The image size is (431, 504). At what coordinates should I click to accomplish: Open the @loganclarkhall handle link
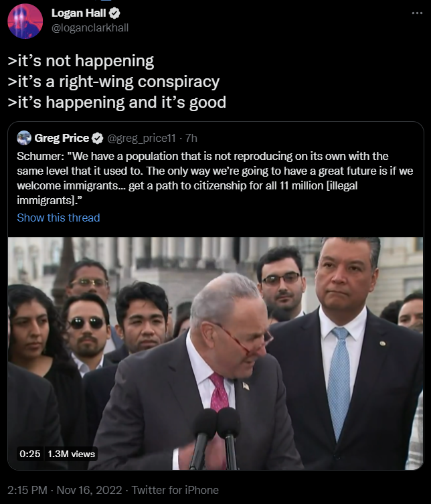tap(90, 28)
